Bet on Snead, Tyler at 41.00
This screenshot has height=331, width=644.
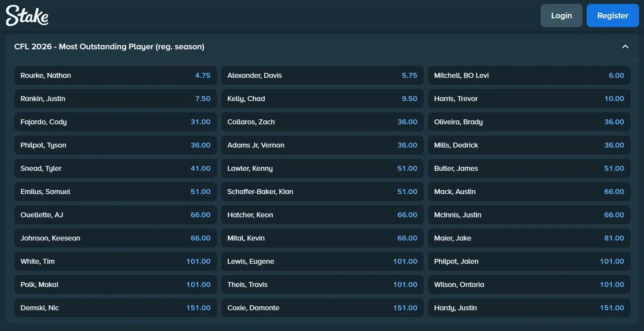pos(115,168)
